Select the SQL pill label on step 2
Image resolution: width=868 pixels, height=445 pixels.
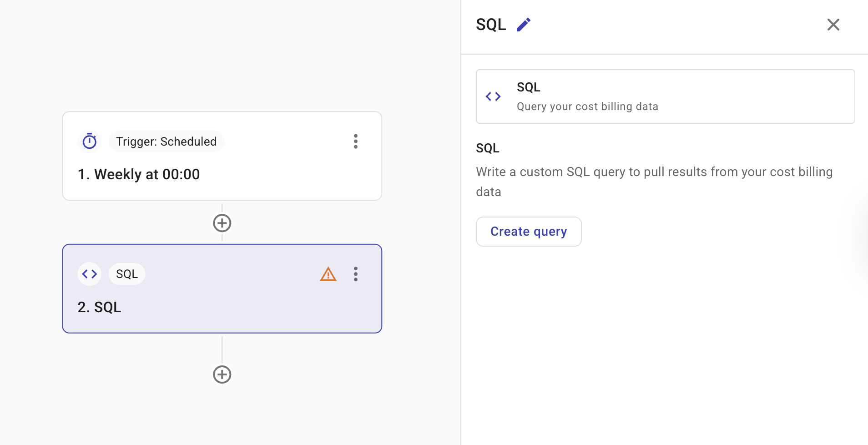click(126, 273)
